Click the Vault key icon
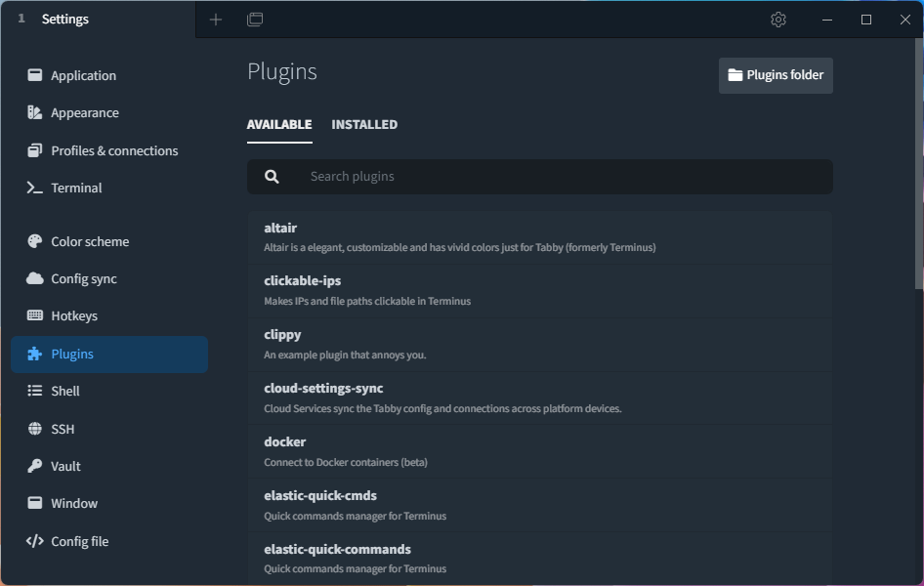Image resolution: width=924 pixels, height=586 pixels. pyautogui.click(x=35, y=466)
